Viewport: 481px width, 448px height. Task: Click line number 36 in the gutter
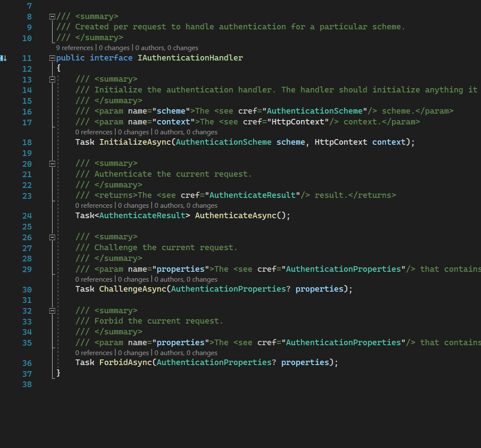[x=27, y=363]
